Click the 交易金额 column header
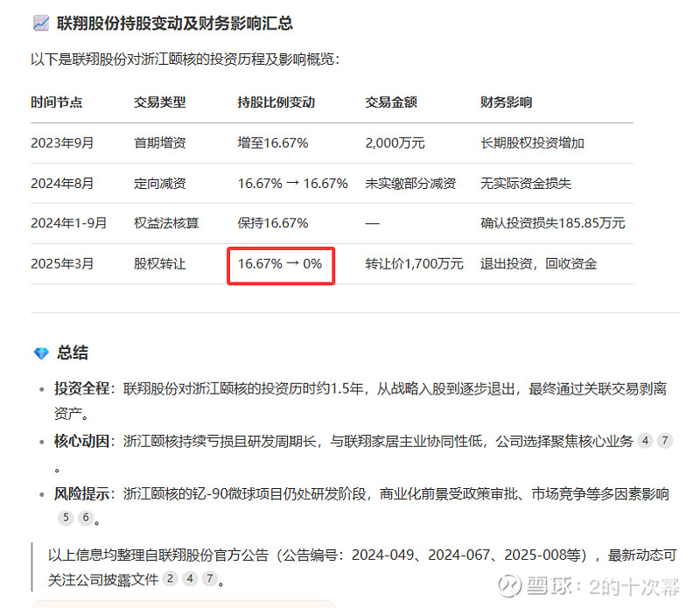Viewport: 700px width, 608px height. pos(391,102)
